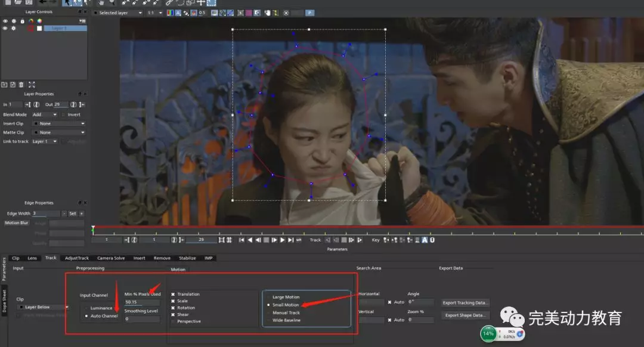Image resolution: width=644 pixels, height=347 pixels.
Task: Enable Perspective motion checkbox
Action: point(173,321)
